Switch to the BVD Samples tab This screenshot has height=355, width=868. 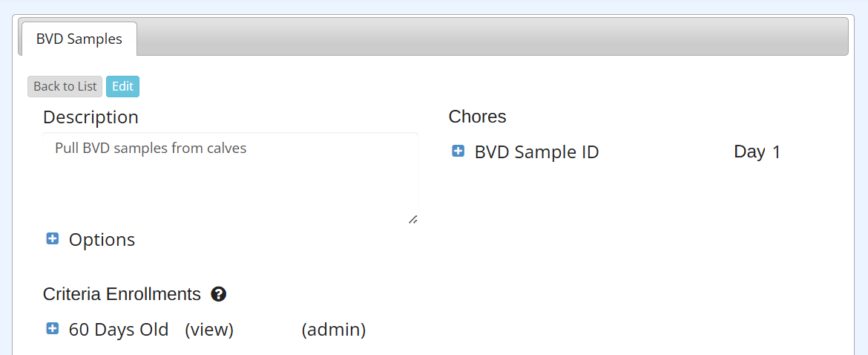pos(79,39)
